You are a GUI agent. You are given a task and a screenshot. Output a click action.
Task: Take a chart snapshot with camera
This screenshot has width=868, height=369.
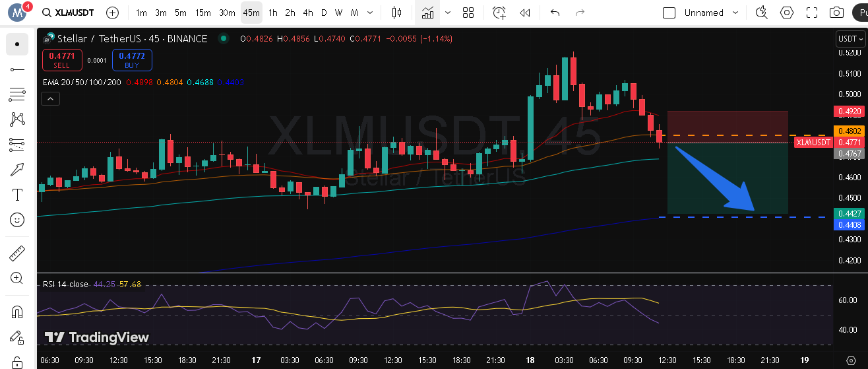coord(837,13)
